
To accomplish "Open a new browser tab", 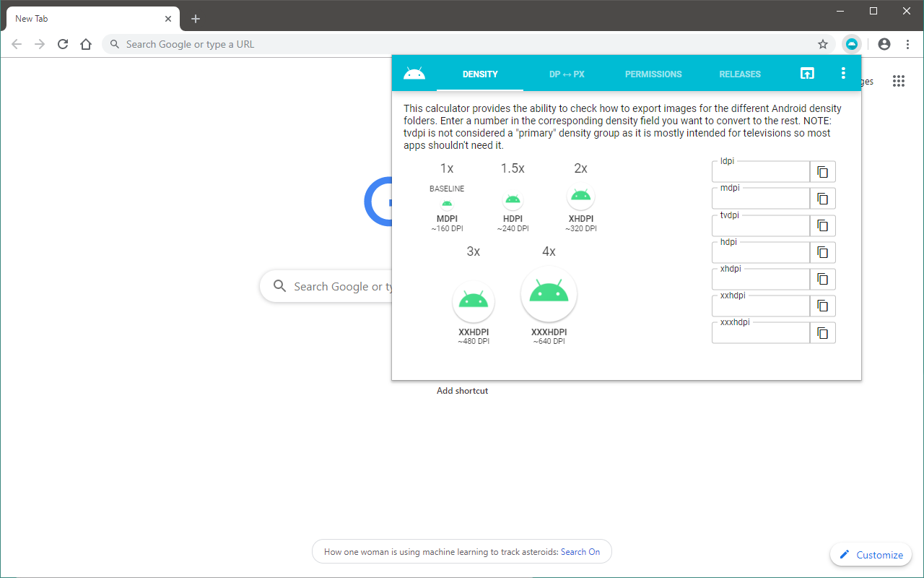I will pyautogui.click(x=196, y=19).
